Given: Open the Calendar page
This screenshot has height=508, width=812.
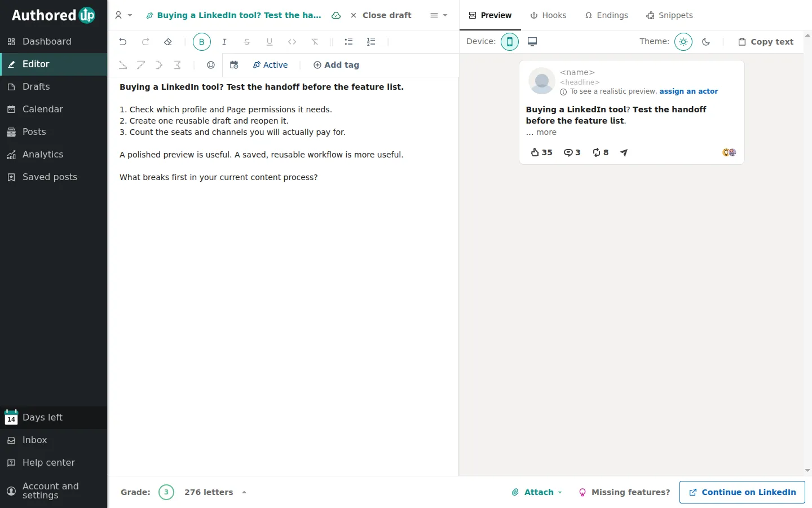Looking at the screenshot, I should pos(54,110).
